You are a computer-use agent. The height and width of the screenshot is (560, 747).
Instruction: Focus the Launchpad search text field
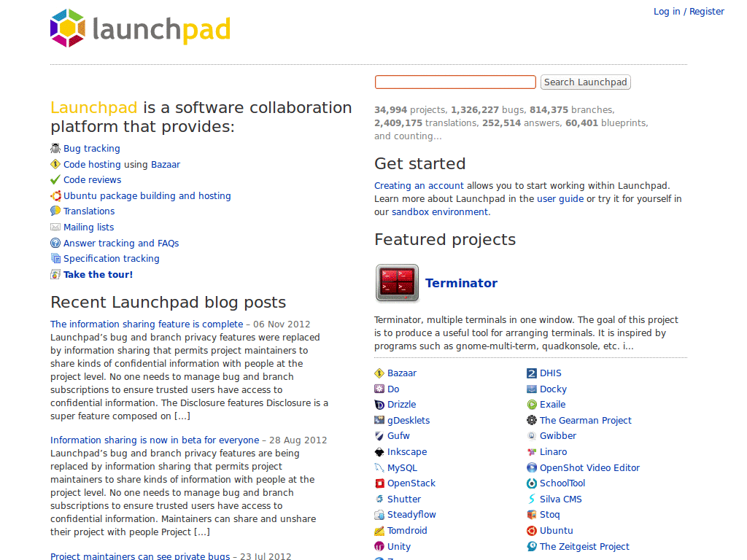point(455,82)
